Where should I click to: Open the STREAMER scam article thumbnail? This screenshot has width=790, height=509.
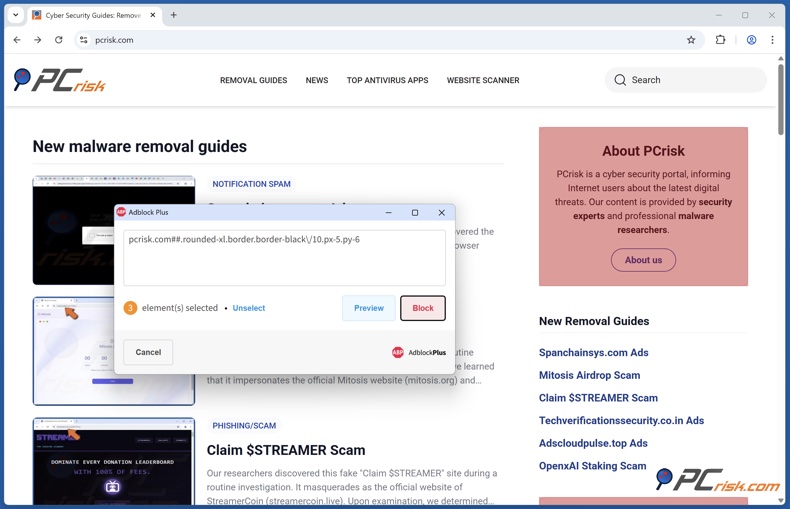[x=114, y=461]
